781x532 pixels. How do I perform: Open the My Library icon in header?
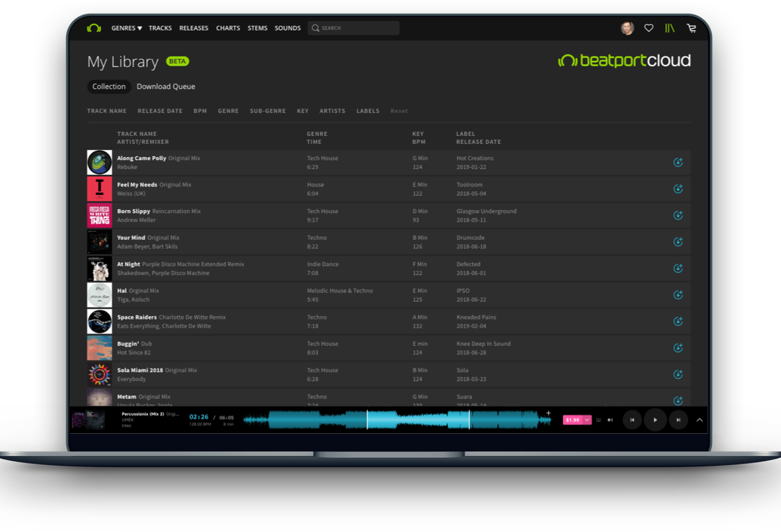tap(670, 28)
